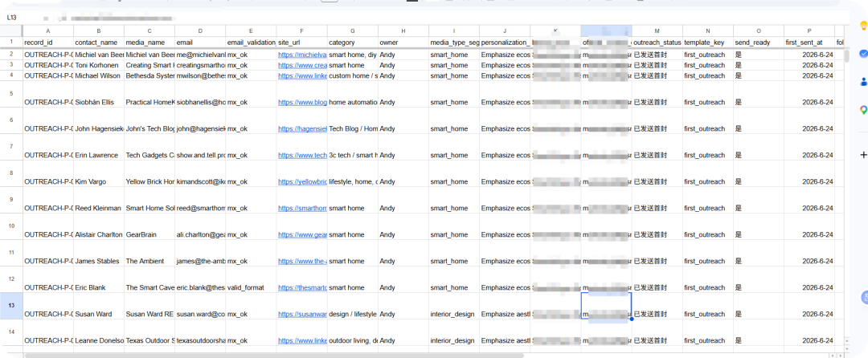Click the scroll-right arrow at the bottom
This screenshot has height=358, width=868.
click(x=839, y=356)
